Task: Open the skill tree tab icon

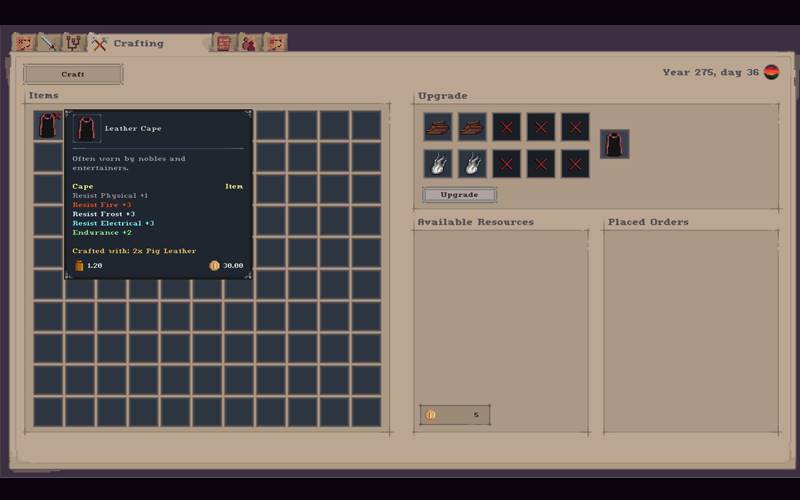Action: [73, 43]
